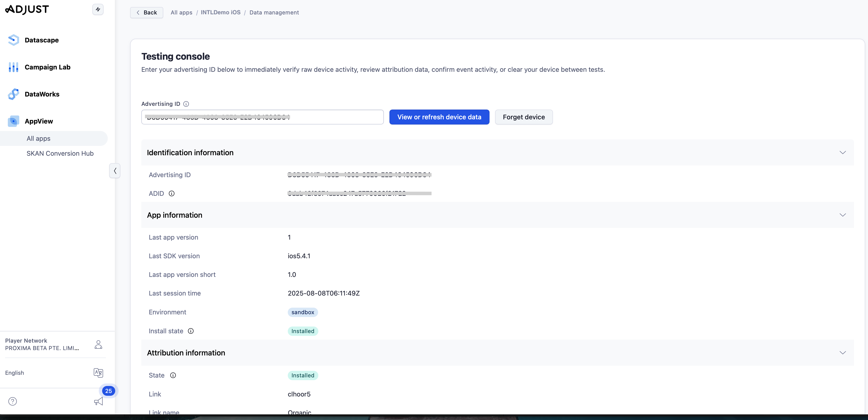Click the lightning bolt quick actions icon

click(98, 9)
